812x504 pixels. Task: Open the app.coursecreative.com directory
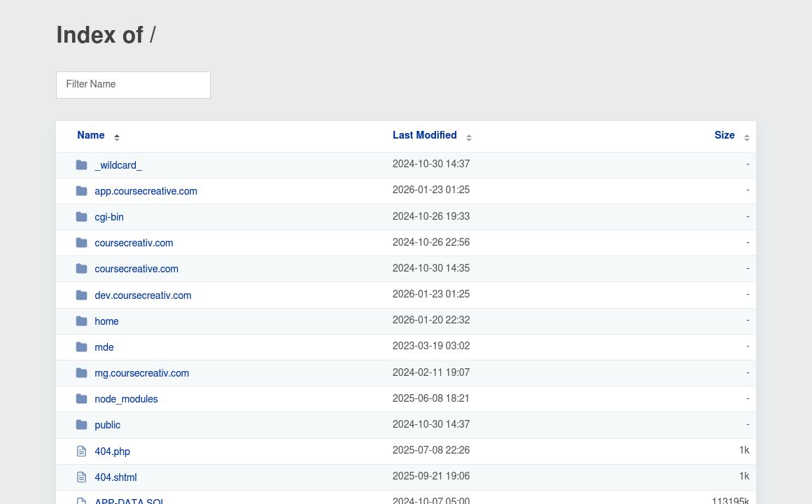coord(146,191)
